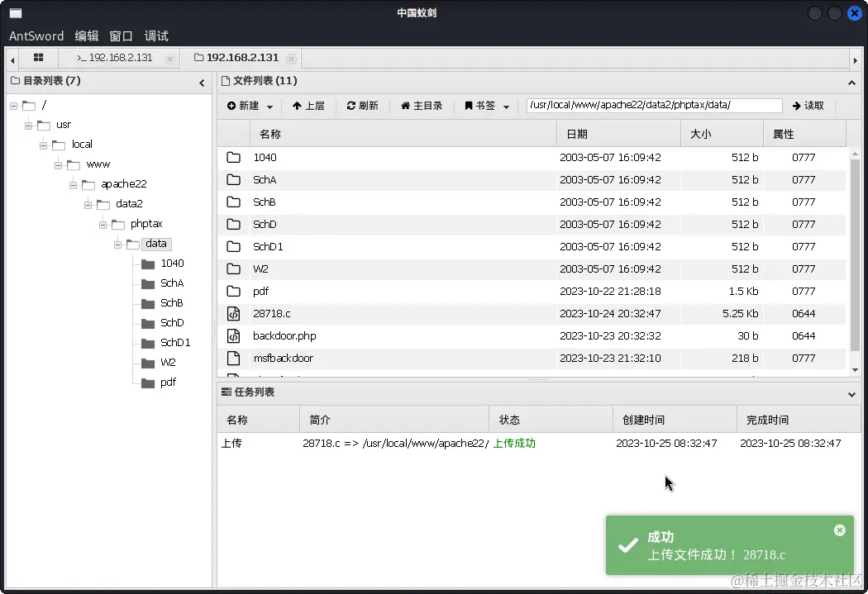
Task: Open the 编辑 menu
Action: tap(87, 36)
